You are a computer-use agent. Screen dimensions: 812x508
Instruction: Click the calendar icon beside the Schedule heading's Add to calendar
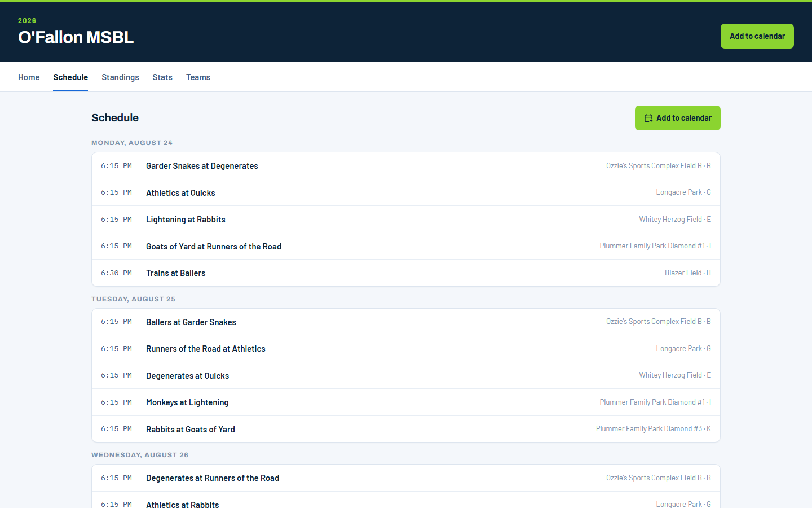648,118
